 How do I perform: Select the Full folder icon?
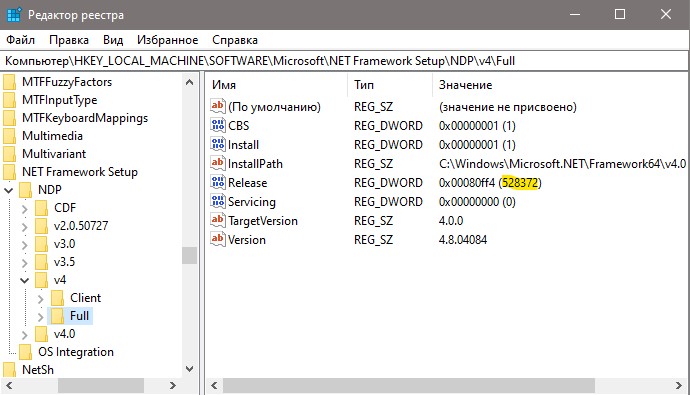click(58, 317)
